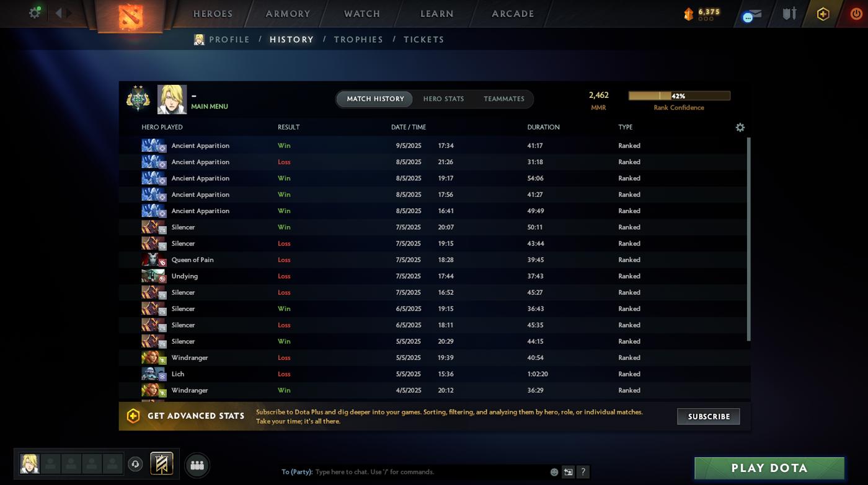This screenshot has height=485, width=868.
Task: Open the Arcade menu
Action: tap(513, 14)
